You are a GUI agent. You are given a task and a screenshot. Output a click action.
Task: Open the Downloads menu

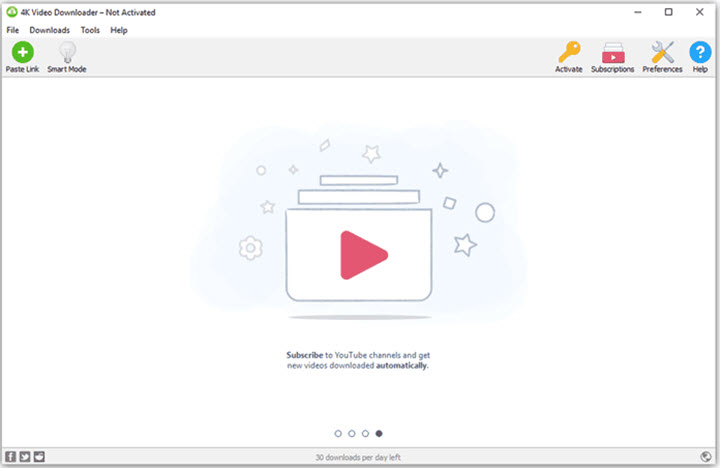pyautogui.click(x=50, y=30)
